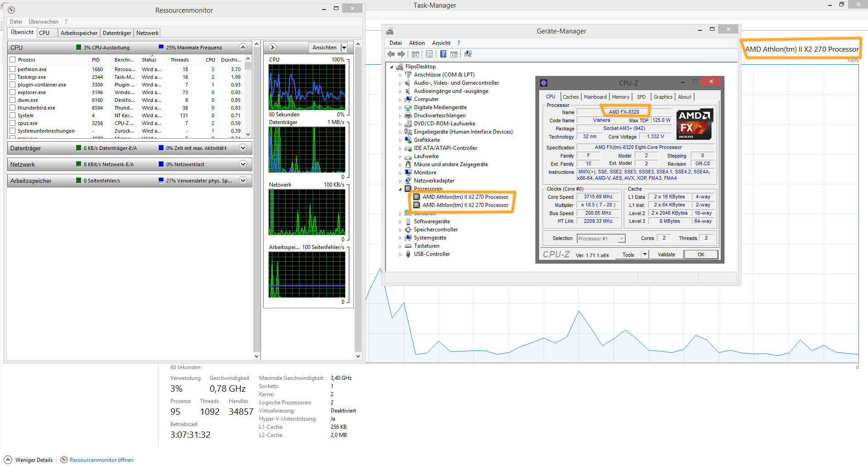Image resolution: width=868 pixels, height=470 pixels.
Task: Click the forward arrow in Geräte-Manager toolbar
Action: 401,54
